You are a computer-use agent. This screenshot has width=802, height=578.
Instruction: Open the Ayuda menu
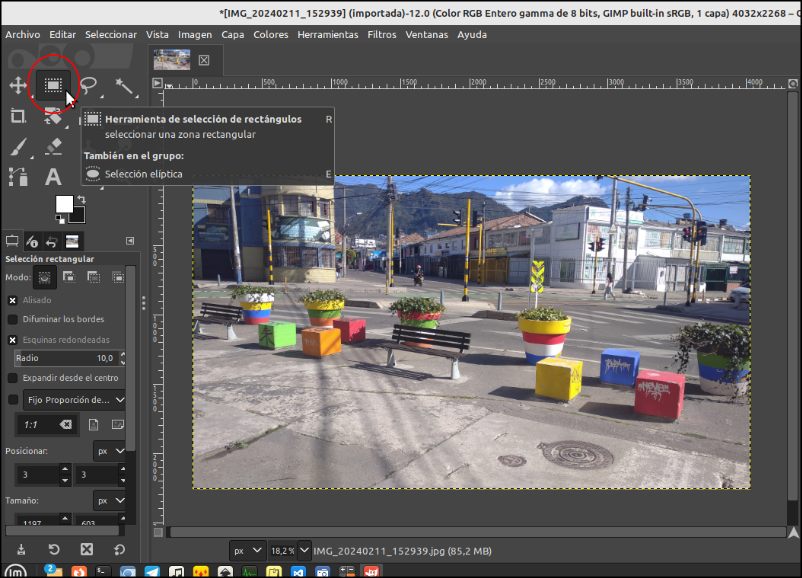pos(472,35)
